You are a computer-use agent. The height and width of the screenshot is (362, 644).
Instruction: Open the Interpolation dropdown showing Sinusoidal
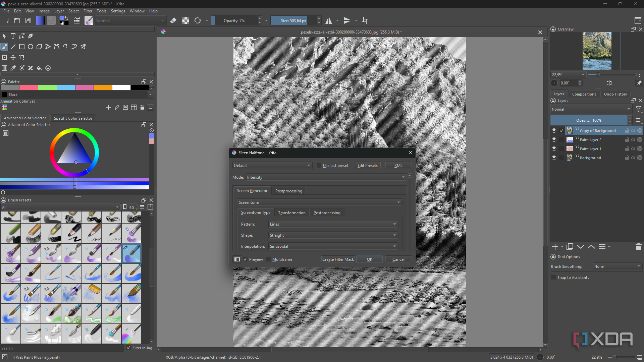(333, 246)
